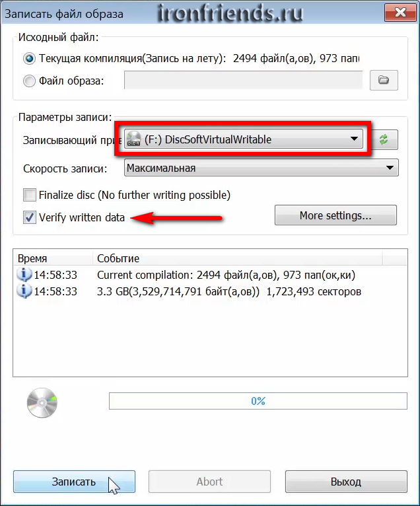Click the disc icon beside progress bar
Viewport: 420px width, 506px height.
42,401
